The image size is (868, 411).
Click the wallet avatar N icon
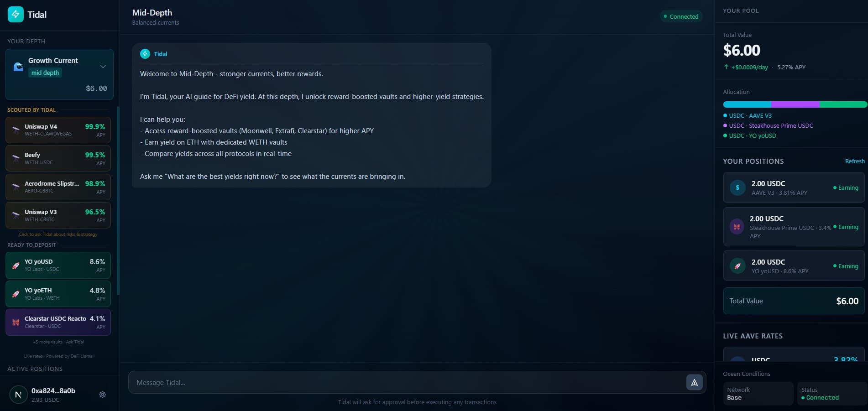tap(18, 395)
